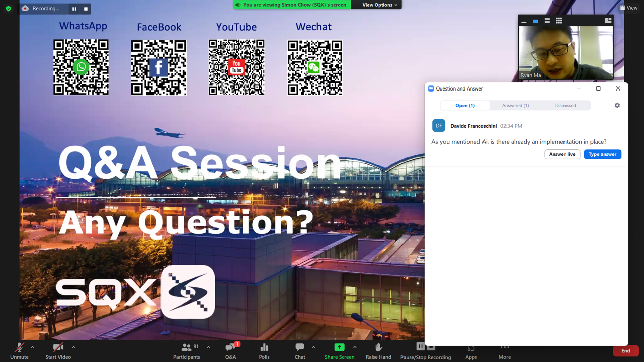Switch to the Open (1) tab
Image resolution: width=644 pixels, height=362 pixels.
(x=465, y=105)
